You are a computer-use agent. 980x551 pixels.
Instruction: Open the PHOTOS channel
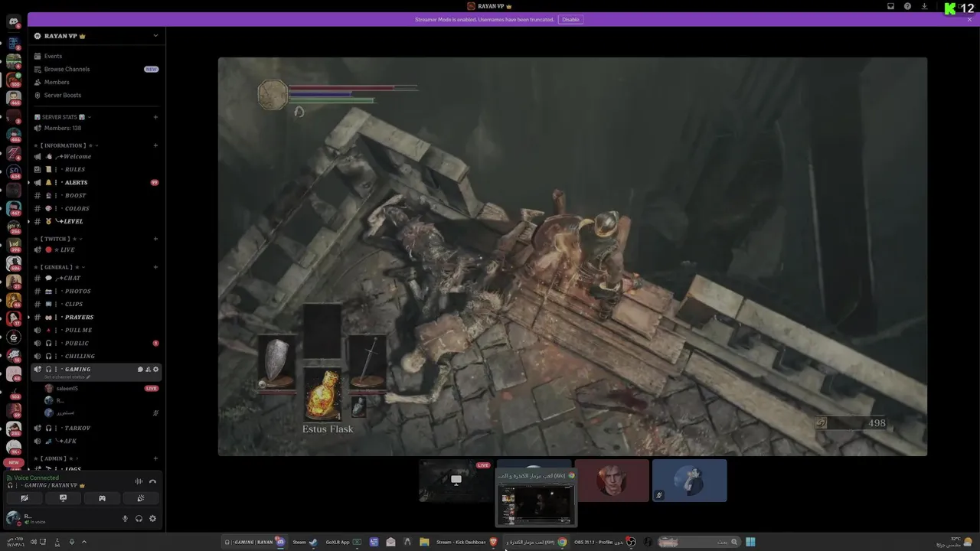click(x=96, y=291)
